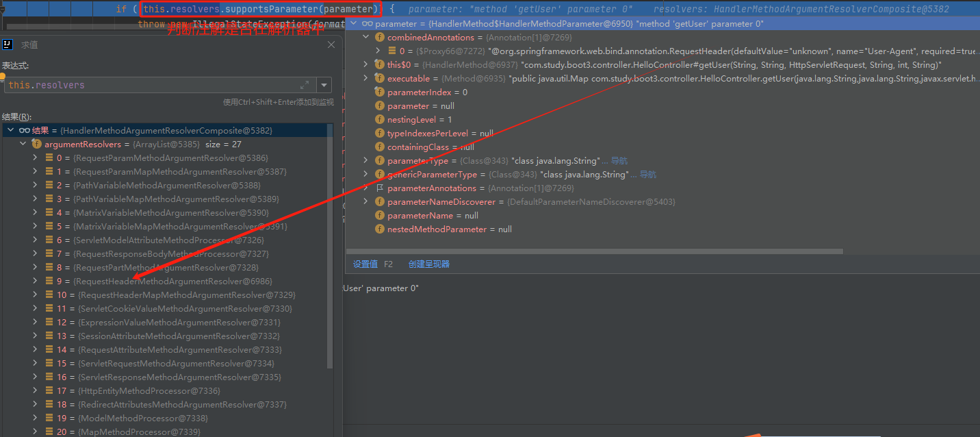Select row 15 ServletRequestMethodArgumentResolver
The height and width of the screenshot is (437, 980).
click(164, 363)
